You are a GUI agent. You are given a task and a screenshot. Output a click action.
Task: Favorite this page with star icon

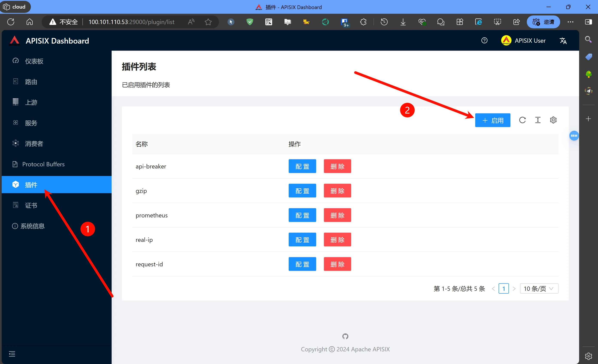208,22
